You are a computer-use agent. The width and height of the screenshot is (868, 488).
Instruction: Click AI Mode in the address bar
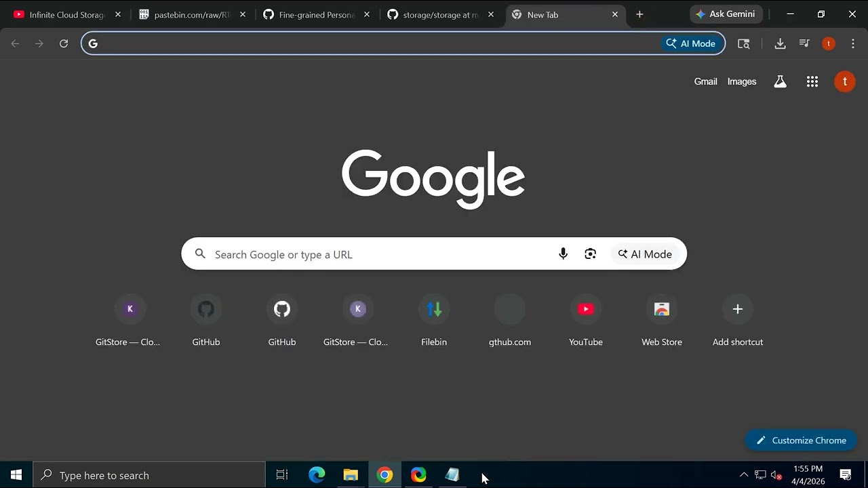(x=691, y=43)
